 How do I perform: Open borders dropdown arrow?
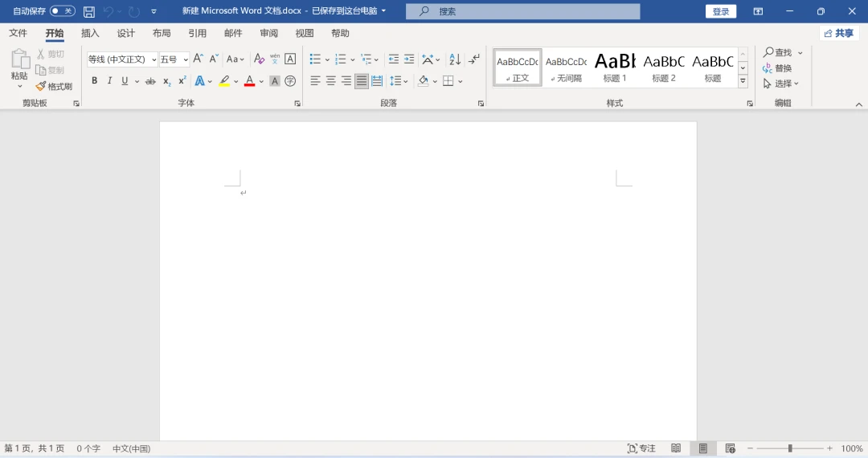coord(461,81)
